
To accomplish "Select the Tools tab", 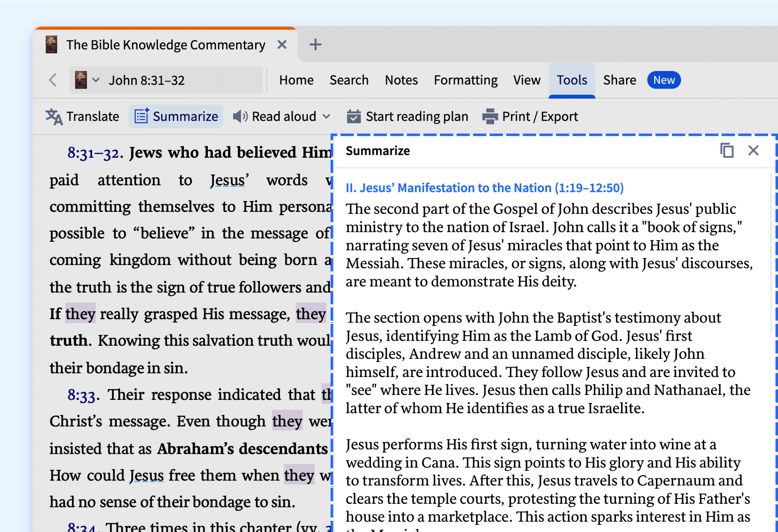I will [572, 80].
